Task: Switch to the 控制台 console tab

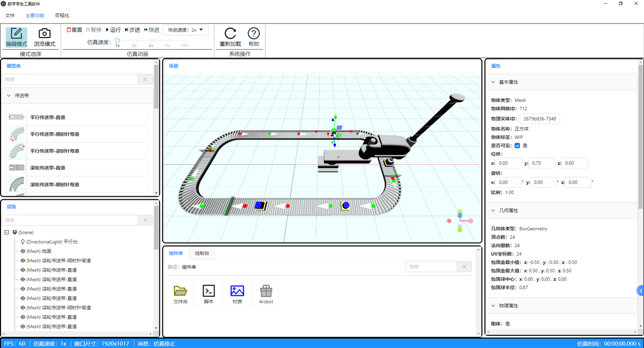Action: [x=202, y=254]
